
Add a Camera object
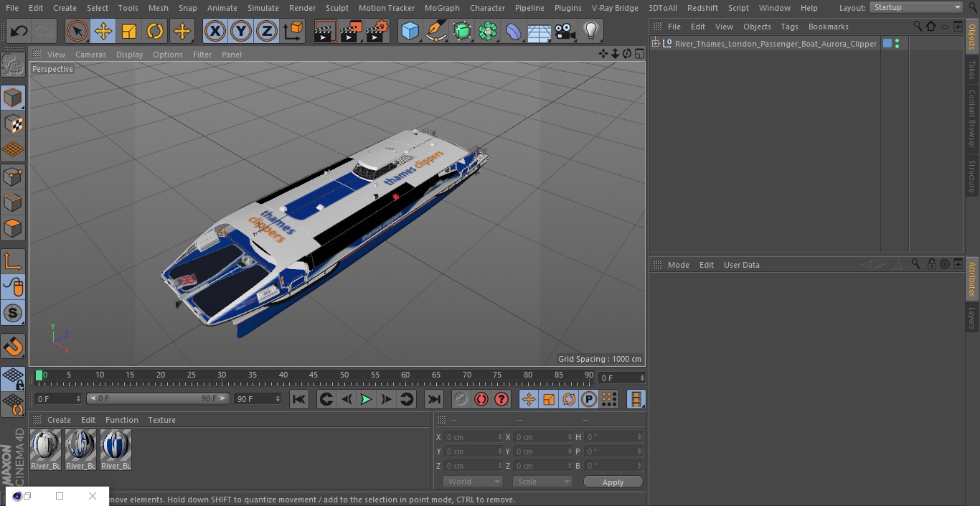click(x=565, y=31)
